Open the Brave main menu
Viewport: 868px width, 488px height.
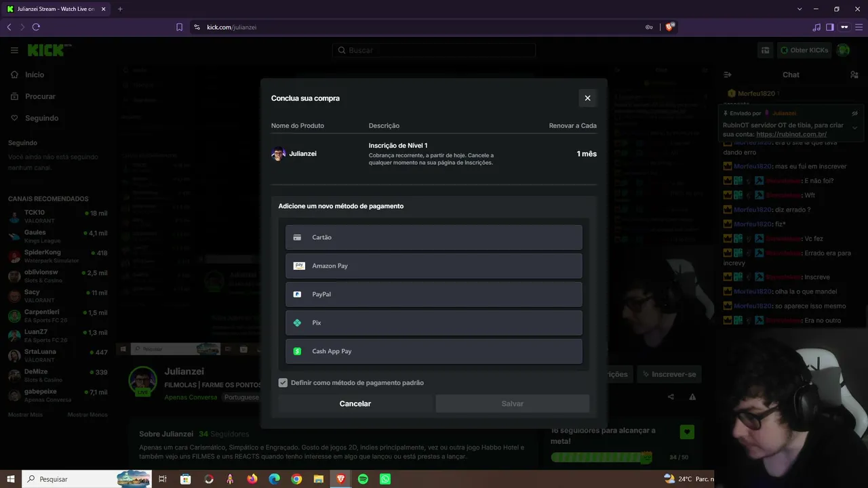coord(859,27)
